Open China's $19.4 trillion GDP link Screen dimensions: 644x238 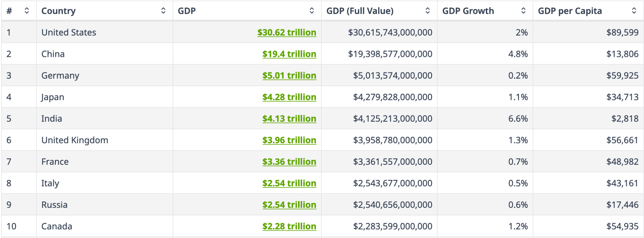click(x=289, y=54)
